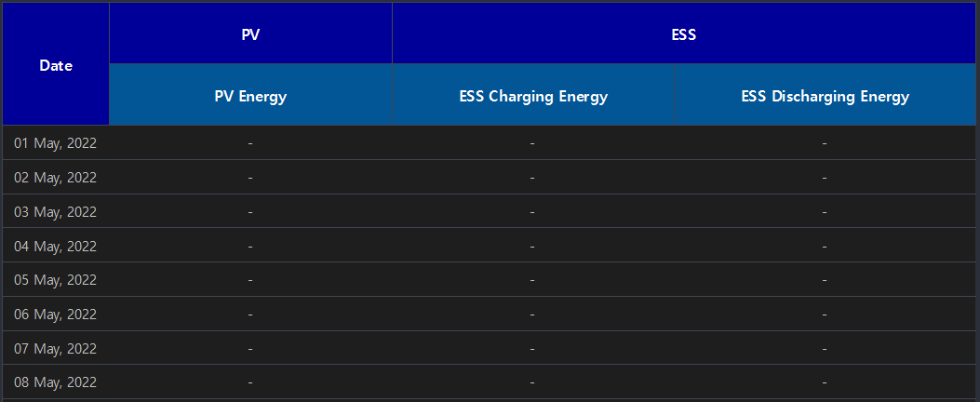Click the Date column header

coord(56,64)
